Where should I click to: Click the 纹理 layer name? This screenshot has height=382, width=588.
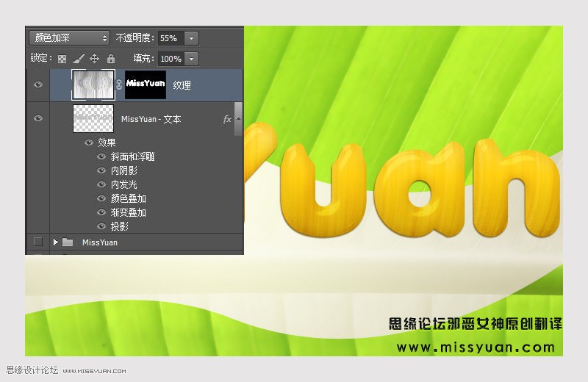pos(182,85)
